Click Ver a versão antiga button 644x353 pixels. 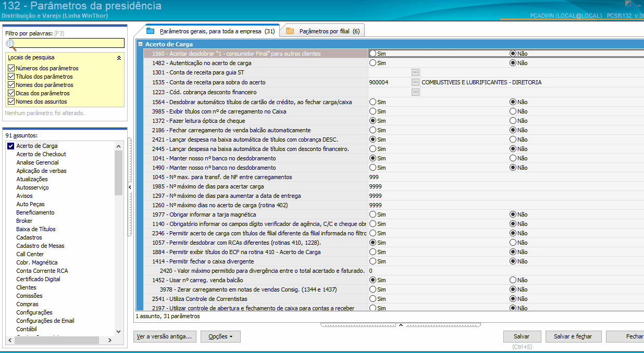pyautogui.click(x=165, y=336)
